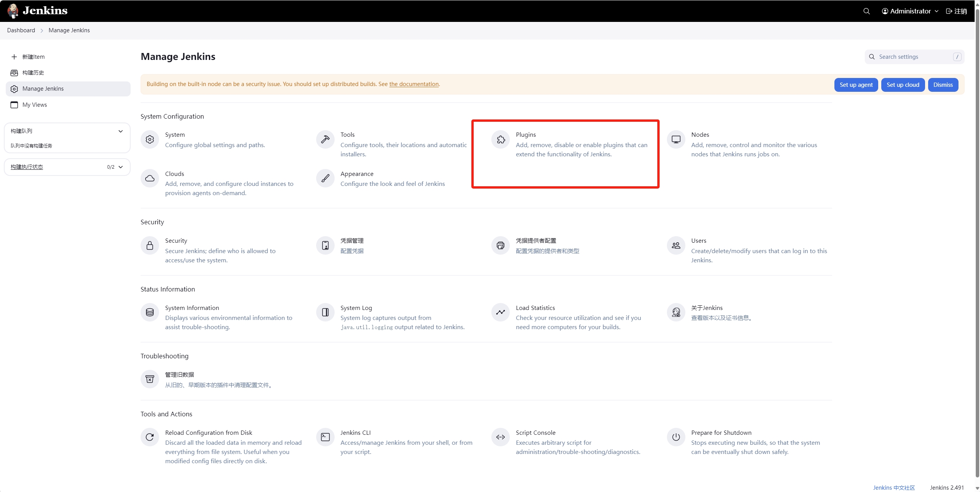Dismiss the security warning banner

coord(943,85)
